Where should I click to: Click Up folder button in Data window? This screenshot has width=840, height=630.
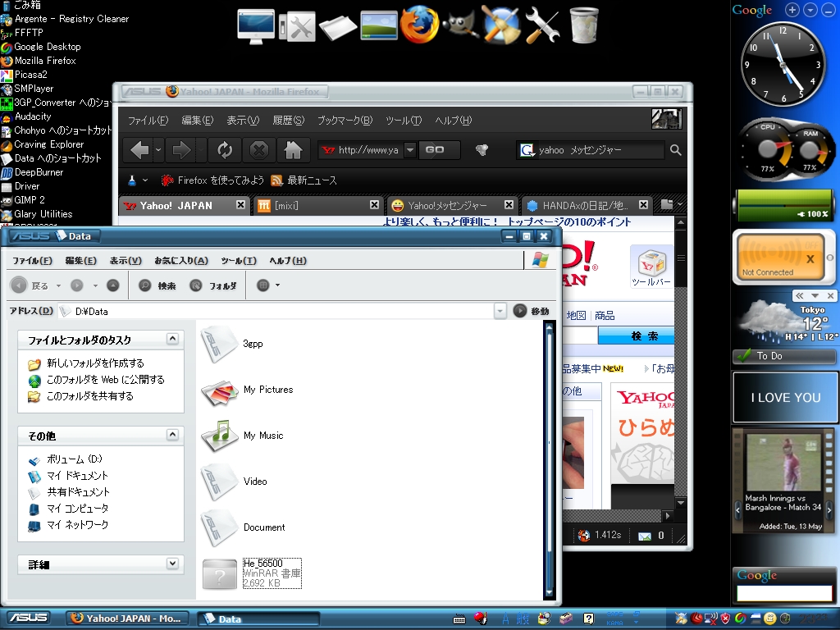112,285
